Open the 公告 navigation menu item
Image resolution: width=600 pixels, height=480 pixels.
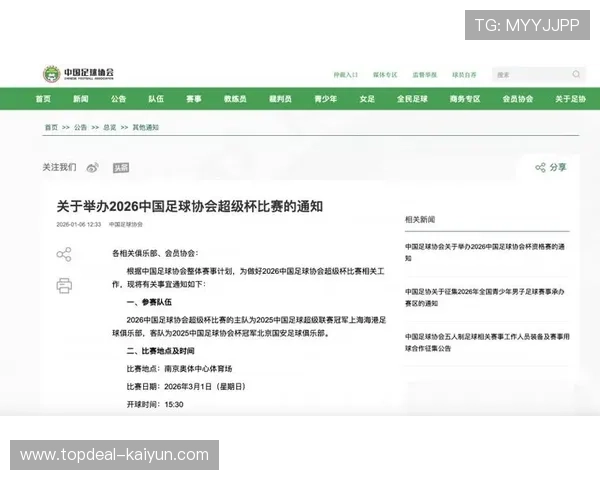[x=119, y=99]
